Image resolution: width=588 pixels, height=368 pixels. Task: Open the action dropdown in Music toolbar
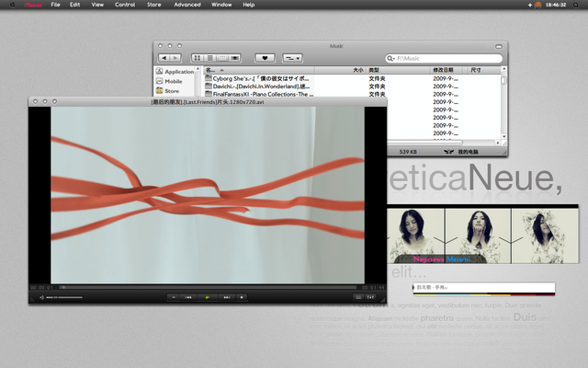292,58
